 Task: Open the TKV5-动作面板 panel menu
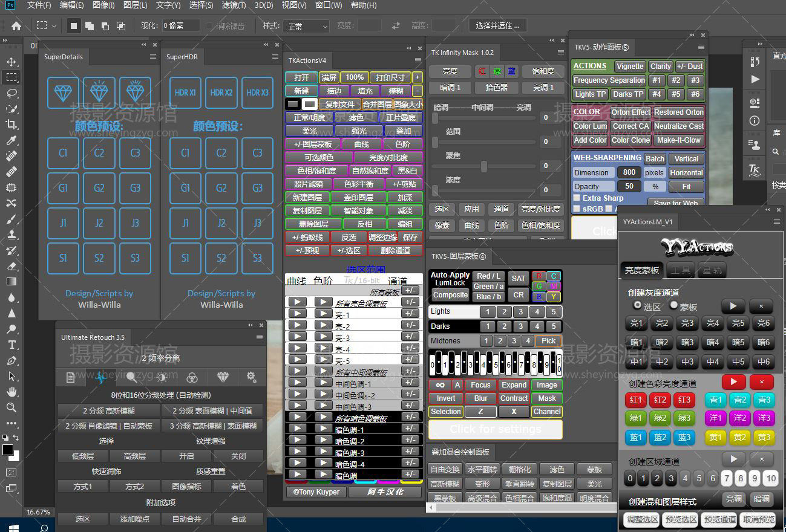tap(701, 47)
